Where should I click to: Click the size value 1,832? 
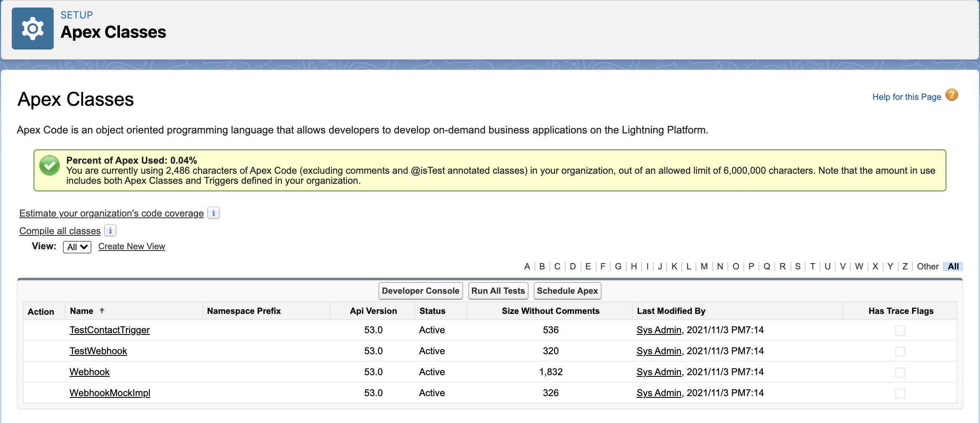point(551,372)
